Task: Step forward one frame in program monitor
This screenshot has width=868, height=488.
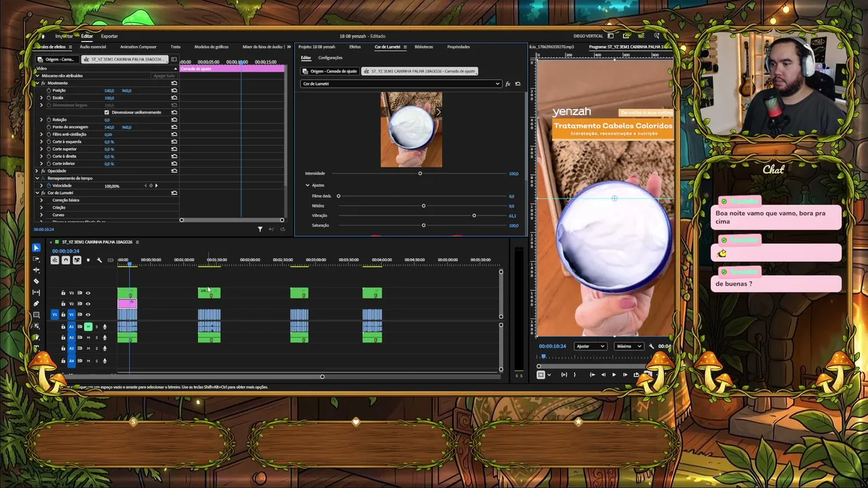Action: coord(625,375)
